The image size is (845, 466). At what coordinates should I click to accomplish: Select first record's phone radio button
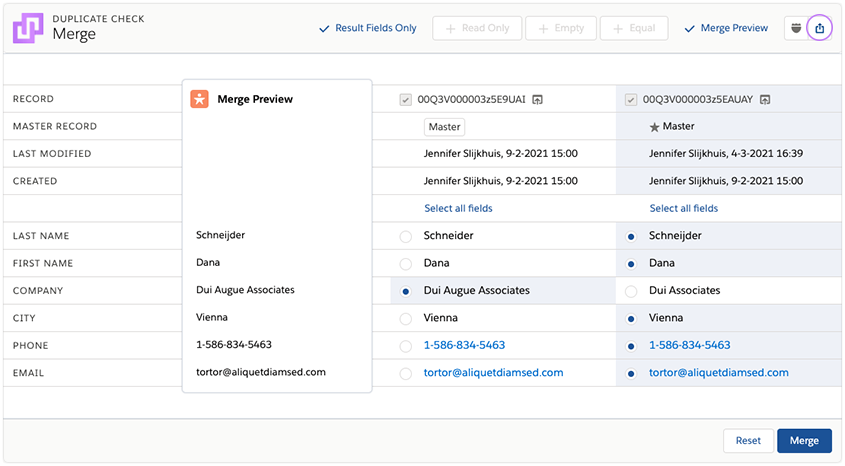[x=405, y=346]
